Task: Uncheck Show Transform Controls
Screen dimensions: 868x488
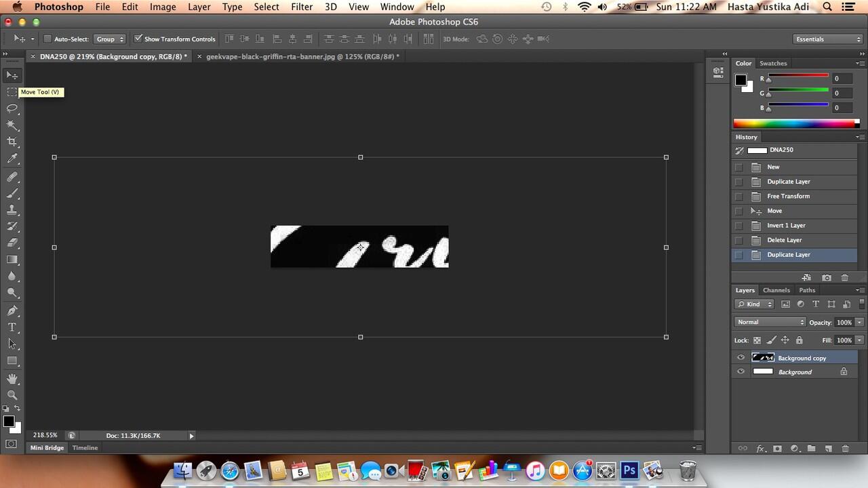Action: (x=138, y=39)
